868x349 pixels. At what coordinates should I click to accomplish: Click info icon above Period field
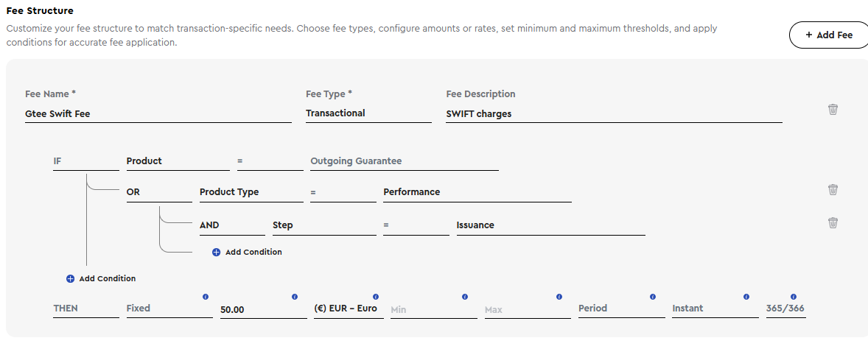(x=653, y=297)
